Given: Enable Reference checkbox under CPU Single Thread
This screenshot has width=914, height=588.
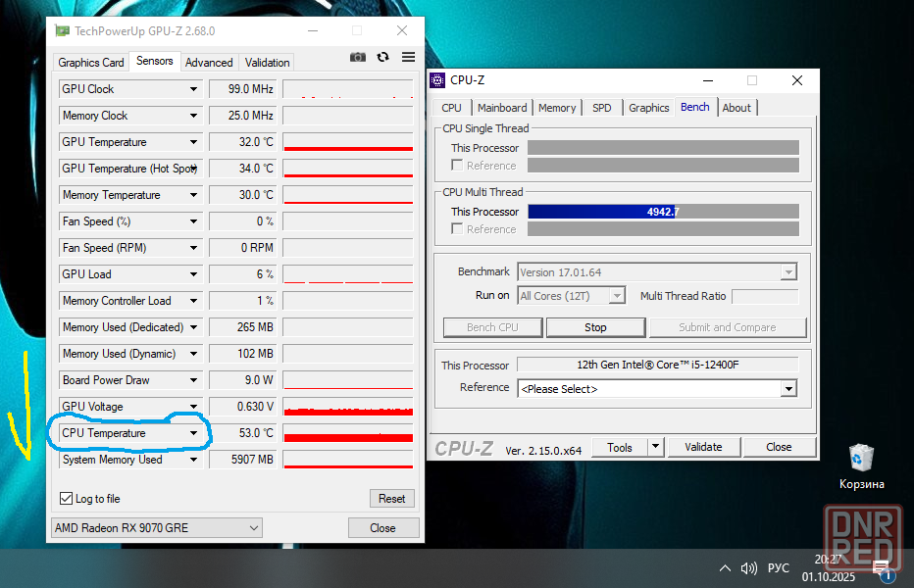Looking at the screenshot, I should (457, 166).
